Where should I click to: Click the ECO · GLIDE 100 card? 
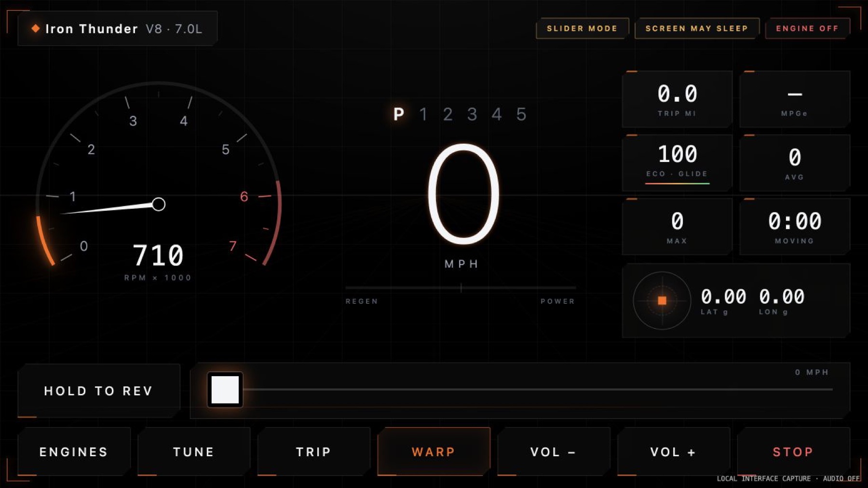[x=677, y=163]
